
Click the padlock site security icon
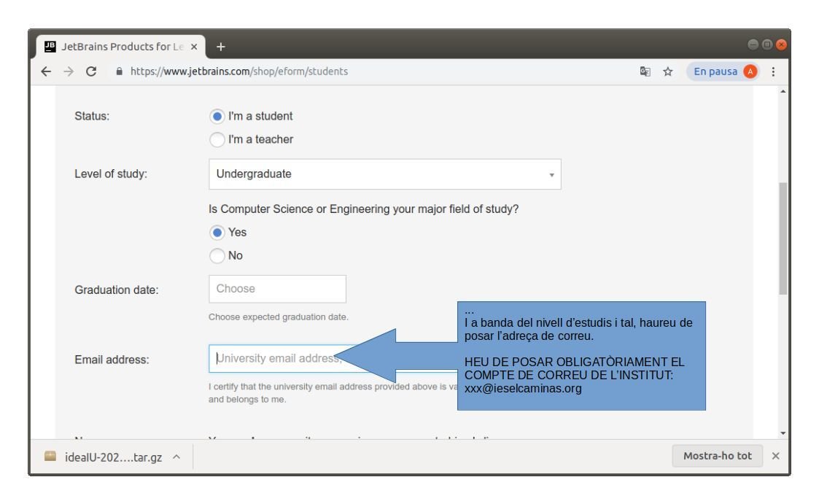tap(119, 71)
